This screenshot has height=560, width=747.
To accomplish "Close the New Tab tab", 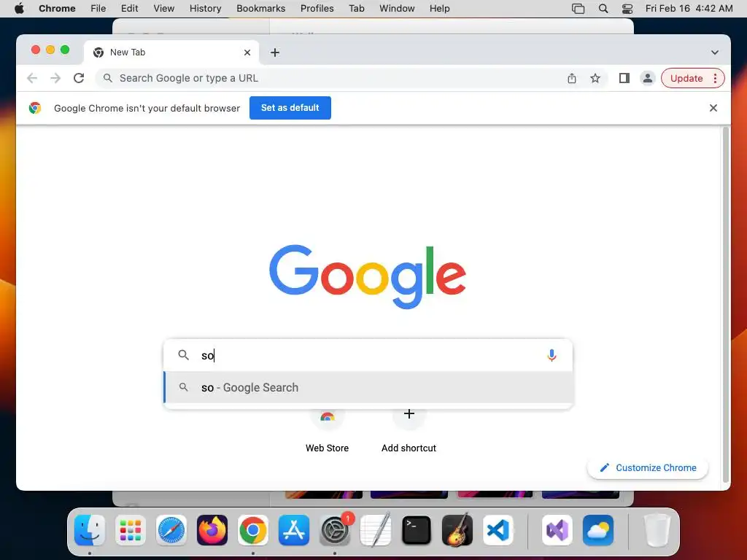I will pos(247,52).
